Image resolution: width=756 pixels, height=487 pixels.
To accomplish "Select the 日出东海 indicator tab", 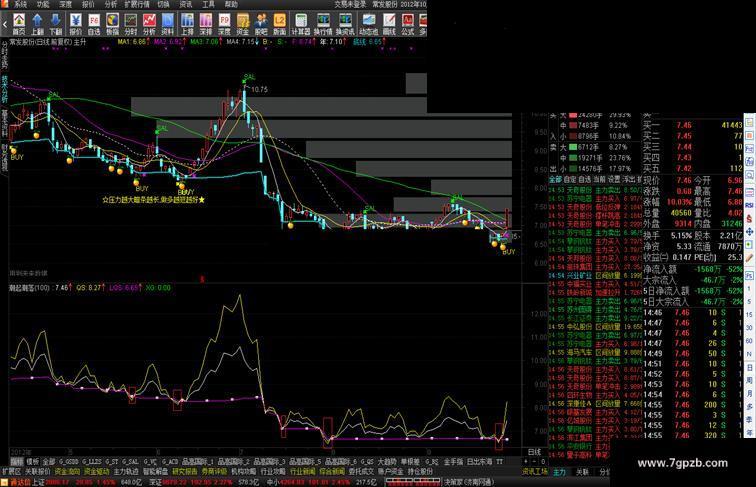I will pyautogui.click(x=479, y=461).
